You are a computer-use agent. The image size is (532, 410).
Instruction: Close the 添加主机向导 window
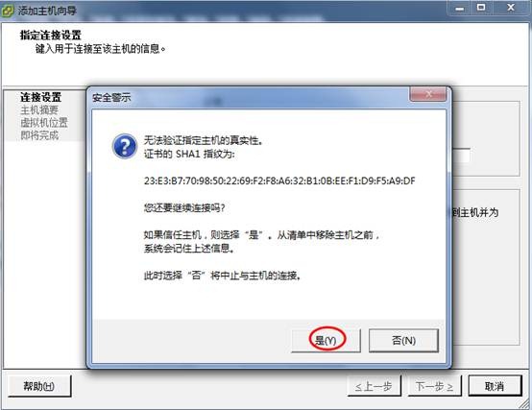(511, 8)
